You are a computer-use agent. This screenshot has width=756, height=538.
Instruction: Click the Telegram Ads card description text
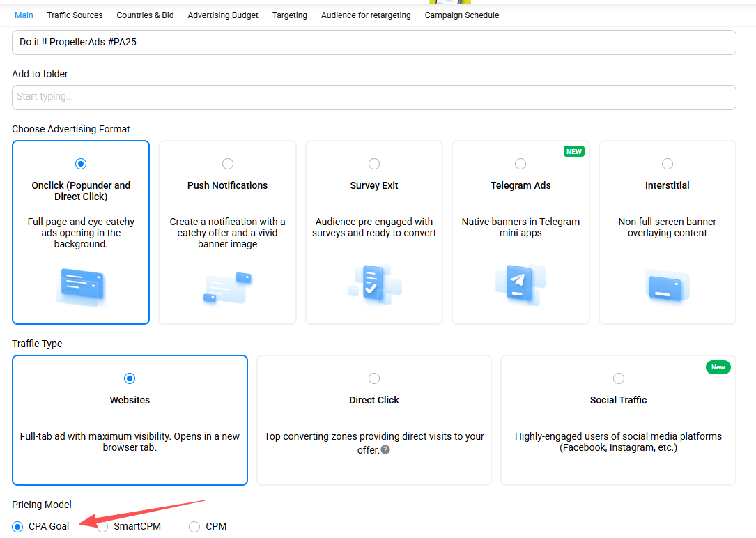(x=520, y=227)
